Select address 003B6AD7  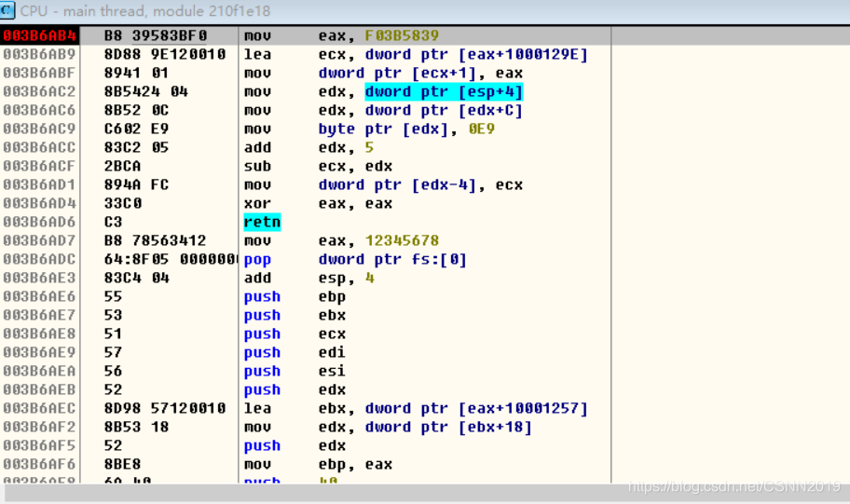39,240
